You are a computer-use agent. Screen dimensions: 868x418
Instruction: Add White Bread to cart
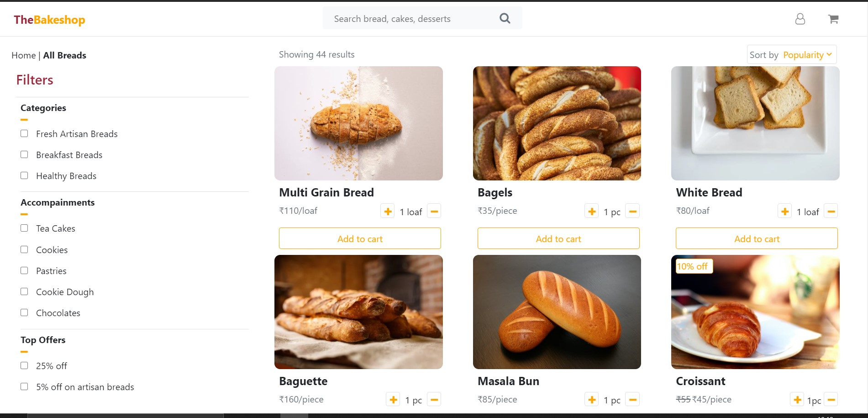pos(756,238)
